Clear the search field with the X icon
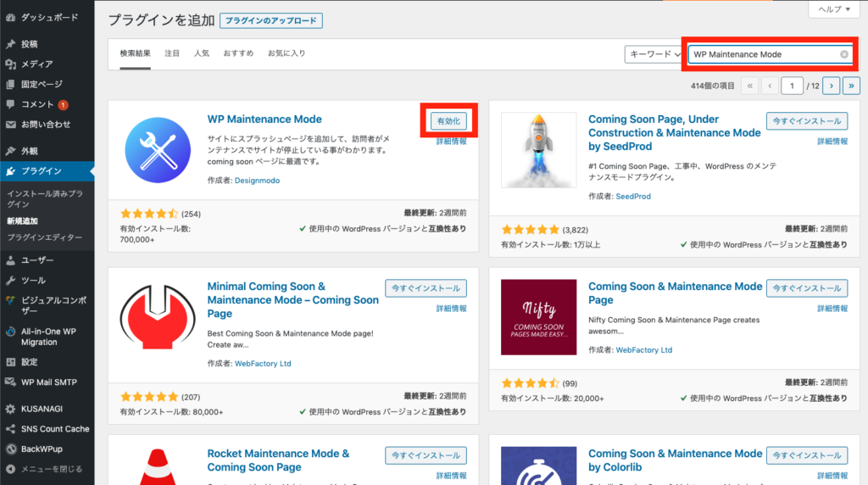Image resolution: width=868 pixels, height=485 pixels. tap(843, 54)
